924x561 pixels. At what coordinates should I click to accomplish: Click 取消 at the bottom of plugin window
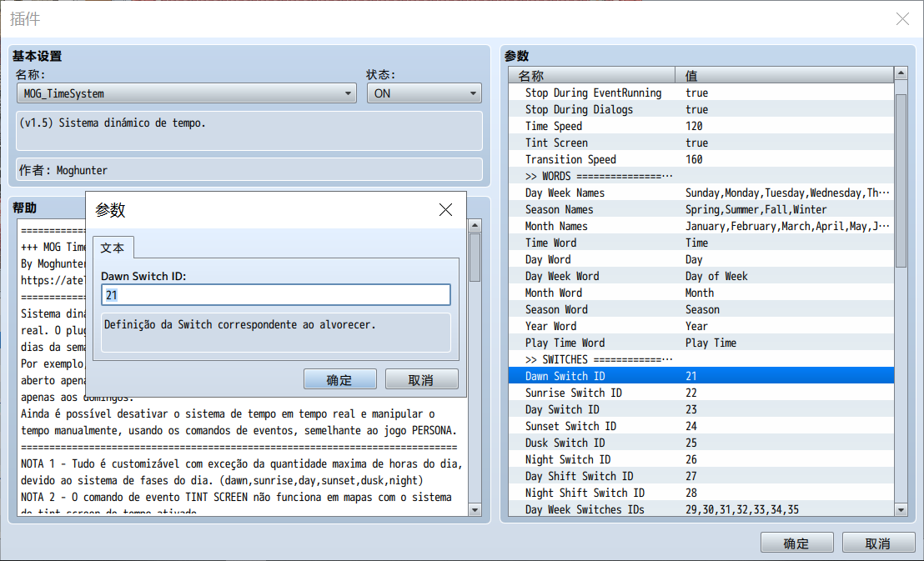[x=878, y=543]
